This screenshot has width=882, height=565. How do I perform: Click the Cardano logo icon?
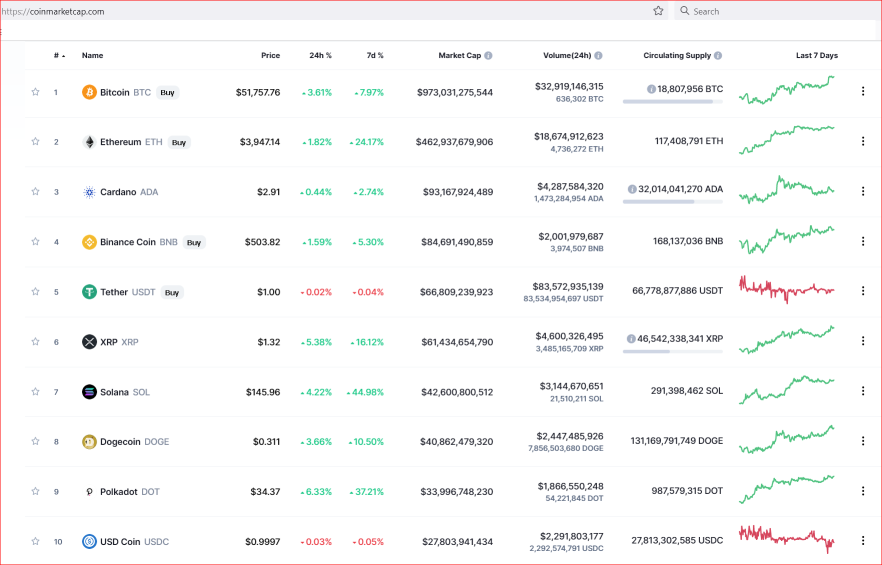(89, 192)
